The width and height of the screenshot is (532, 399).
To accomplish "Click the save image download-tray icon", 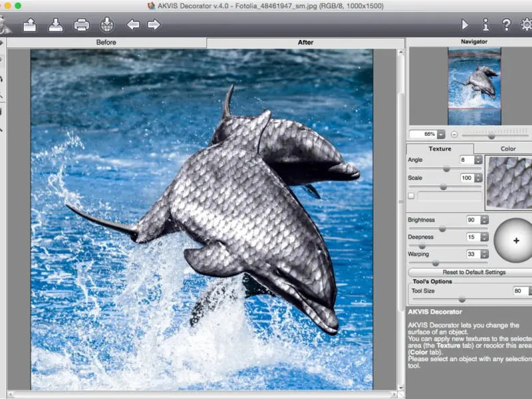I will (56, 25).
